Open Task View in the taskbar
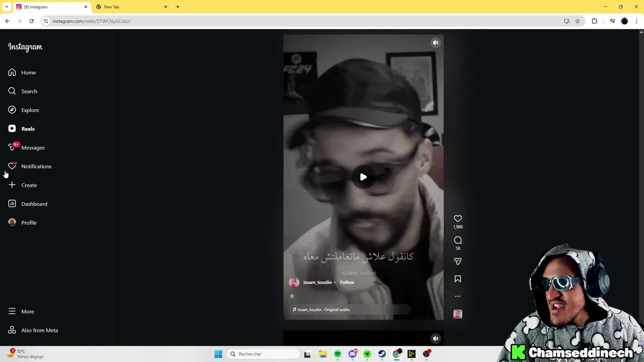Image resolution: width=644 pixels, height=362 pixels. coord(307,354)
